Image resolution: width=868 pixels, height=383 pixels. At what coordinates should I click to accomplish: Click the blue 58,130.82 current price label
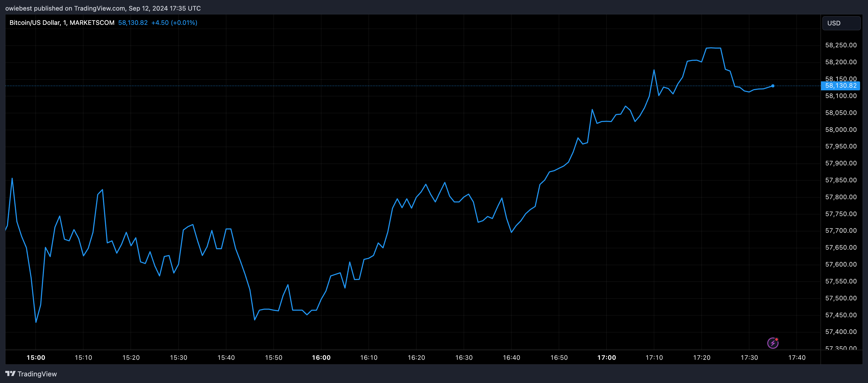pyautogui.click(x=840, y=86)
